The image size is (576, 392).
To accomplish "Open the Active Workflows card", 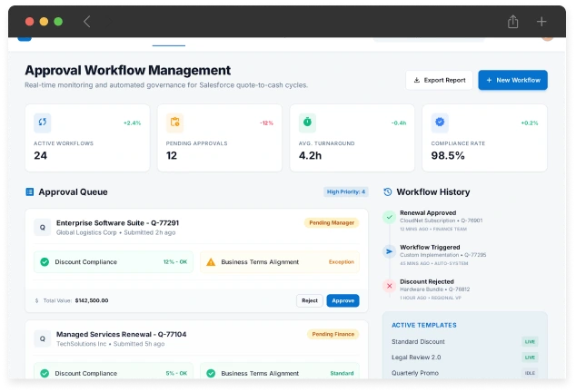I will pyautogui.click(x=87, y=138).
